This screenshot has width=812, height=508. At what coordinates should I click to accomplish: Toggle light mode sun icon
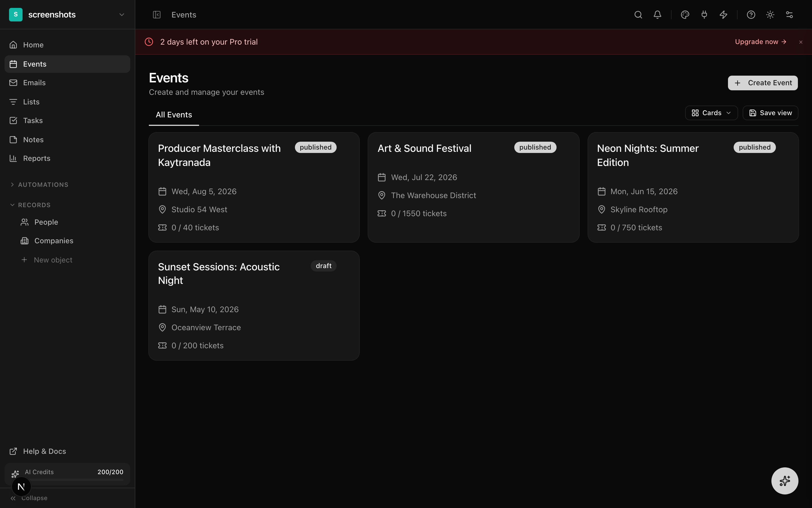[770, 15]
